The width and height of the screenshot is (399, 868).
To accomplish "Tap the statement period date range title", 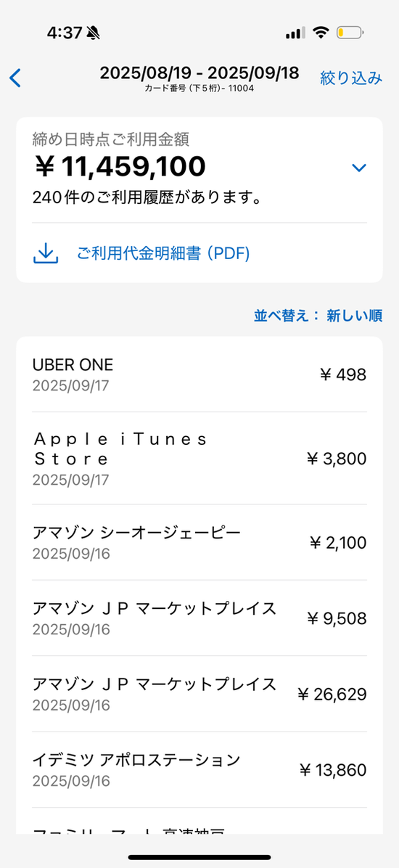I will pos(199,73).
